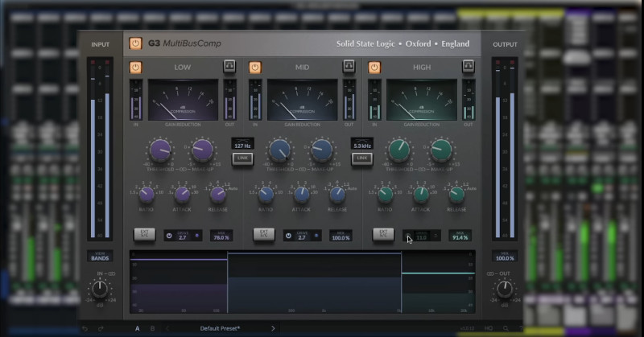Viewport: 644px width, 337px height.
Task: Click the LOW band drive value 2.7
Action: (x=183, y=237)
